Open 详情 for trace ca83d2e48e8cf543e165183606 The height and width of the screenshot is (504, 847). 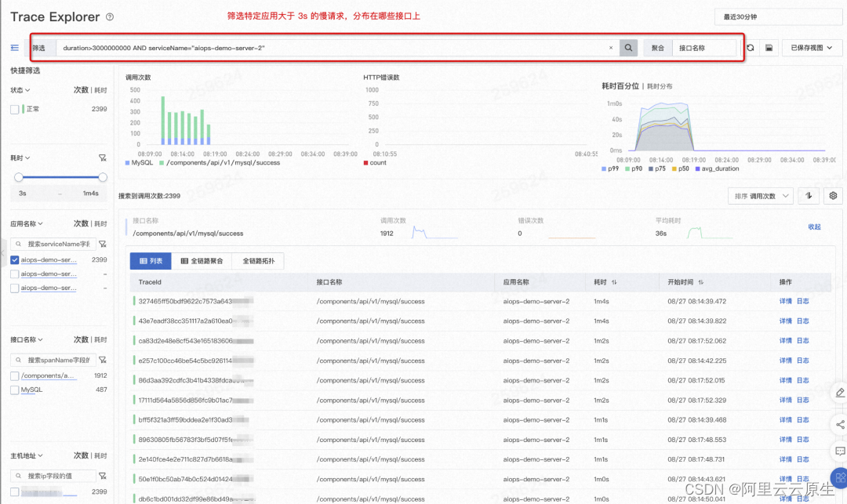pos(785,340)
